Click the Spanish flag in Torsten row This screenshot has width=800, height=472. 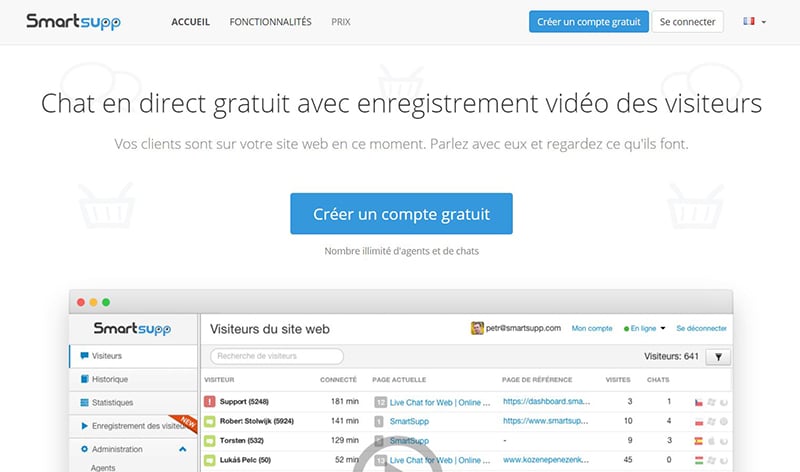click(699, 441)
